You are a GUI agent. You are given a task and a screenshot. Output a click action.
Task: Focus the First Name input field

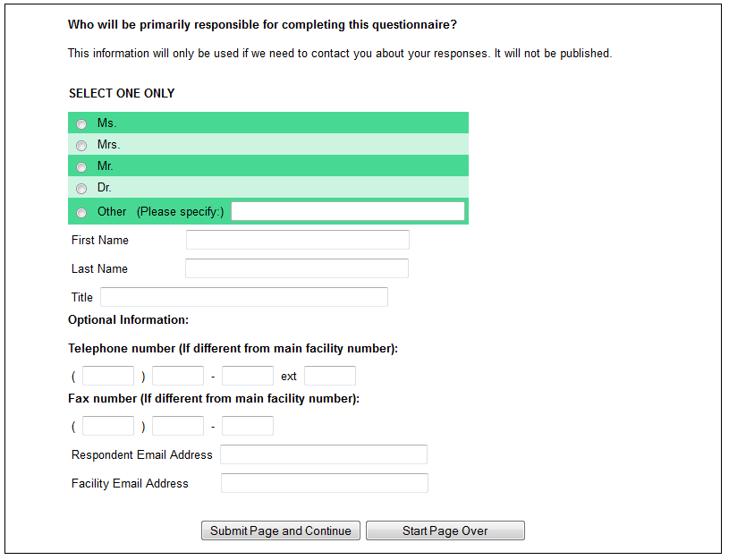297,240
